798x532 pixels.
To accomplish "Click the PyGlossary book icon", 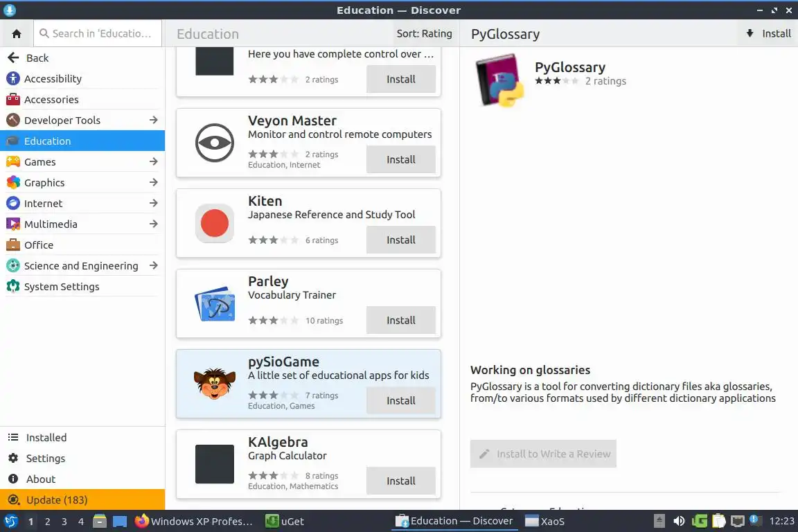I will pyautogui.click(x=499, y=80).
